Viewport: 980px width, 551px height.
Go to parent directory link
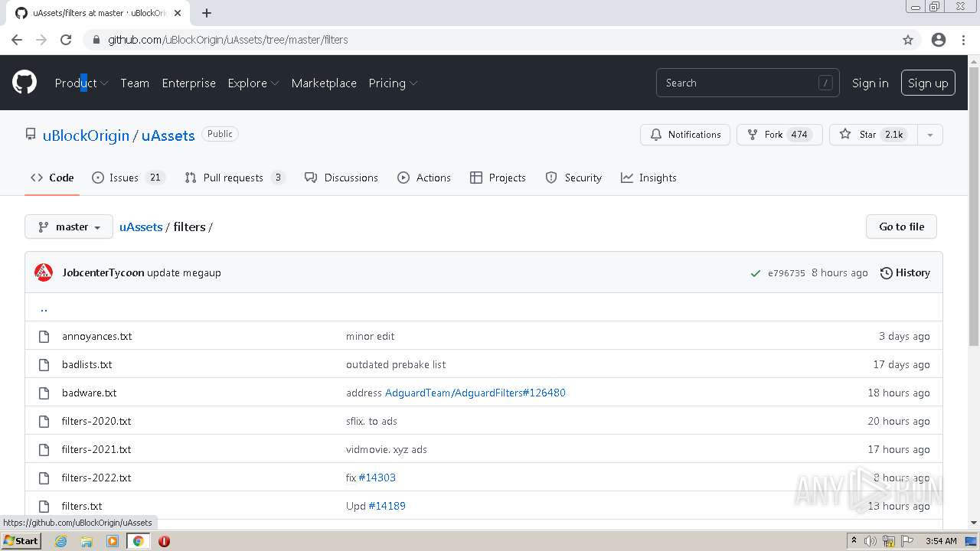pyautogui.click(x=44, y=308)
